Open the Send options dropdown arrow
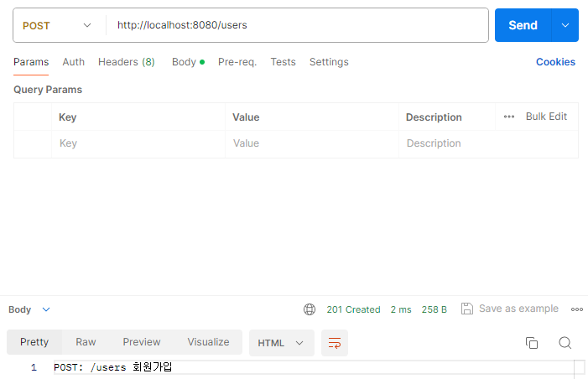 point(565,25)
